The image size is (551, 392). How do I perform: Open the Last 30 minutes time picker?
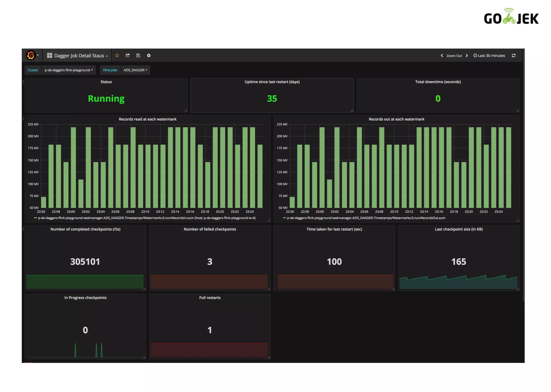(x=489, y=56)
